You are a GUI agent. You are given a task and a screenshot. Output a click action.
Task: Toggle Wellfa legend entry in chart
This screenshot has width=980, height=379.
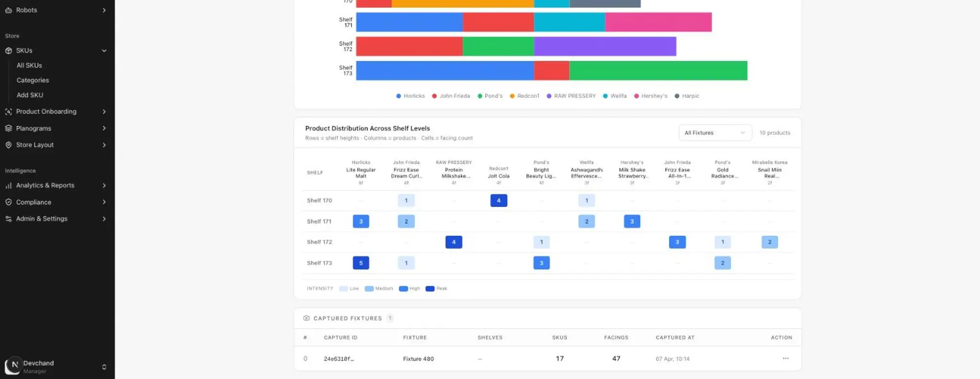(x=614, y=96)
